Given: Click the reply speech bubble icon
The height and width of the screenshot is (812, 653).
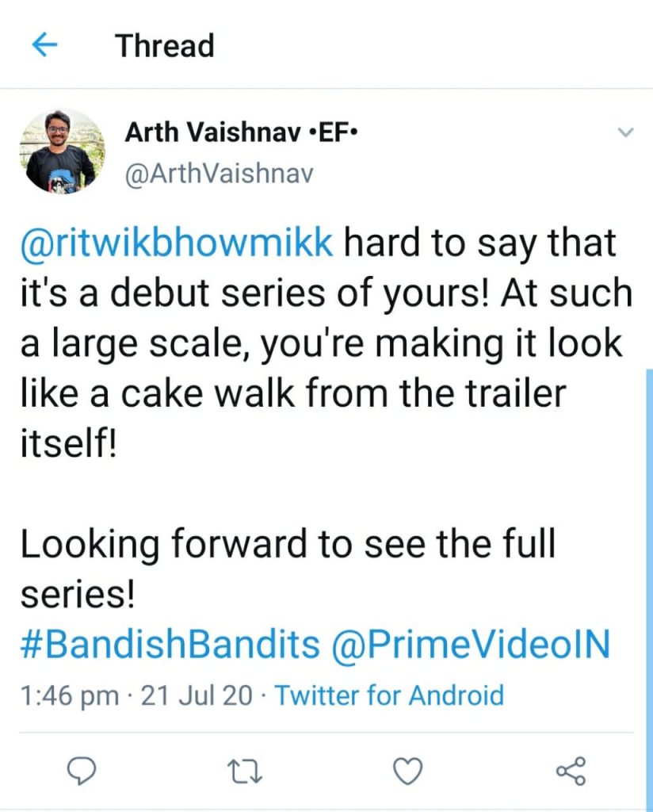Looking at the screenshot, I should coord(81,768).
